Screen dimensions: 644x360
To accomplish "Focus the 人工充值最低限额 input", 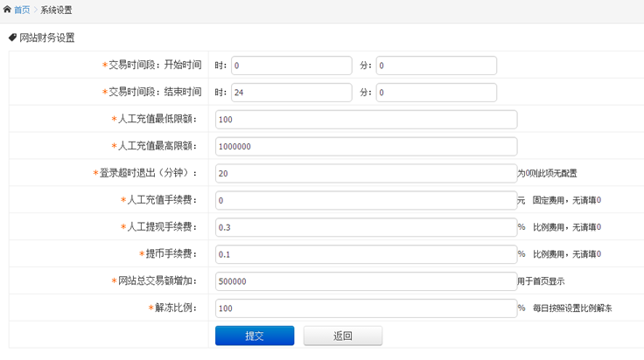I will [366, 119].
